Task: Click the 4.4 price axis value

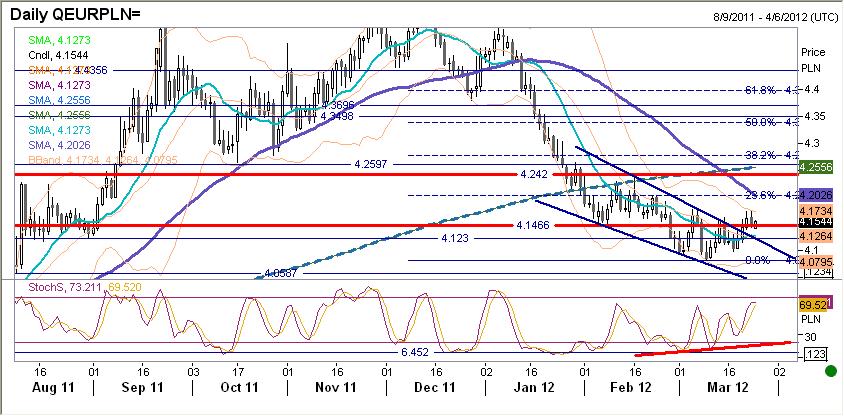Action: (x=811, y=89)
